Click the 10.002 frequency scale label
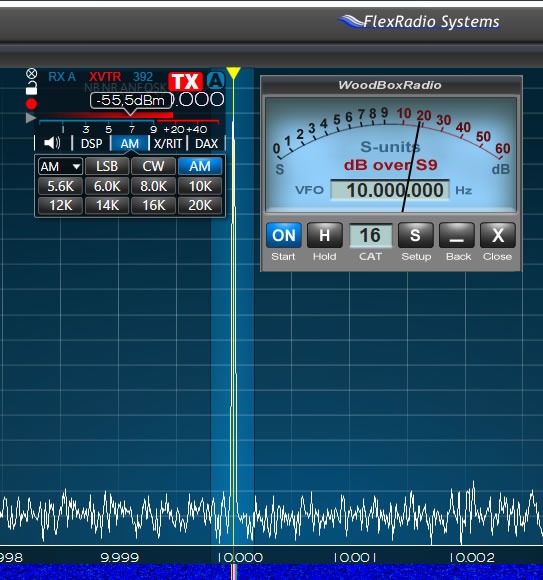Image resolution: width=543 pixels, height=580 pixels. 472,557
